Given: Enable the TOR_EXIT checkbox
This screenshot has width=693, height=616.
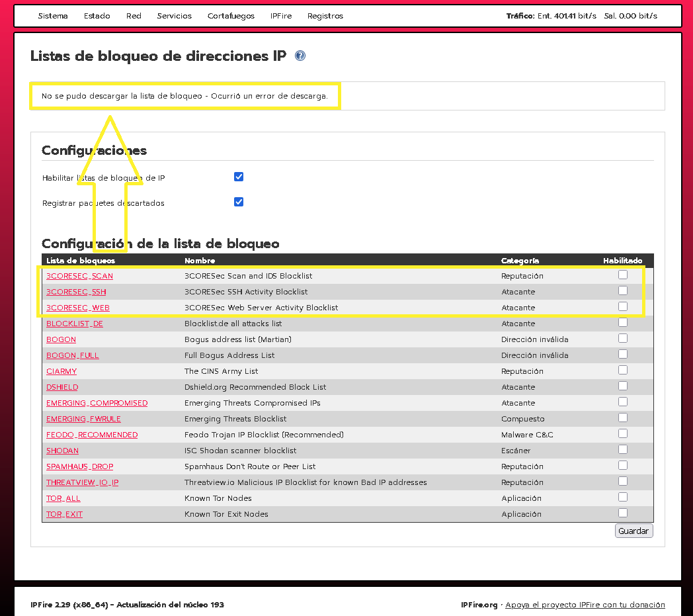Looking at the screenshot, I should tap(623, 513).
